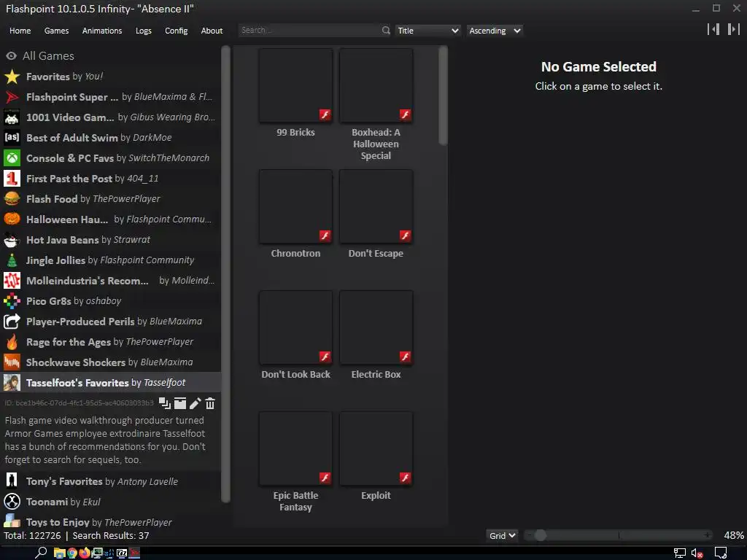Select Halloween Hau... pumpkin icon
Viewport: 747px width, 560px height.
point(12,219)
